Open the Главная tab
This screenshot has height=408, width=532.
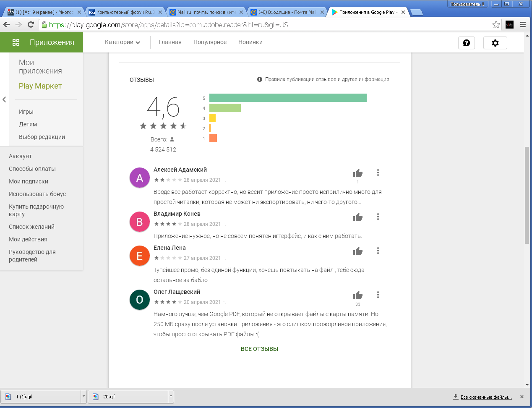click(170, 42)
